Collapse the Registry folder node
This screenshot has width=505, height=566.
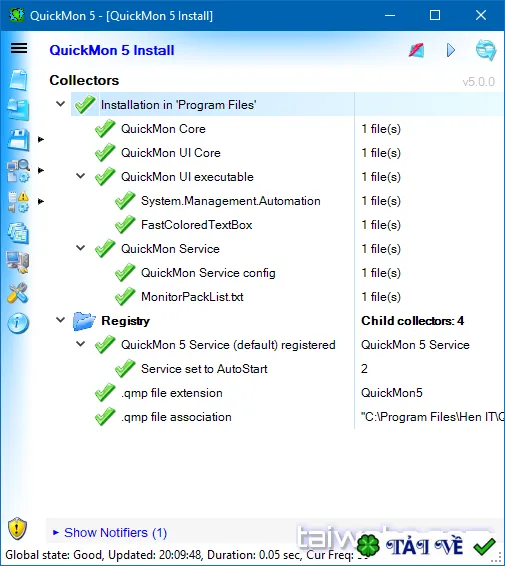pyautogui.click(x=61, y=320)
